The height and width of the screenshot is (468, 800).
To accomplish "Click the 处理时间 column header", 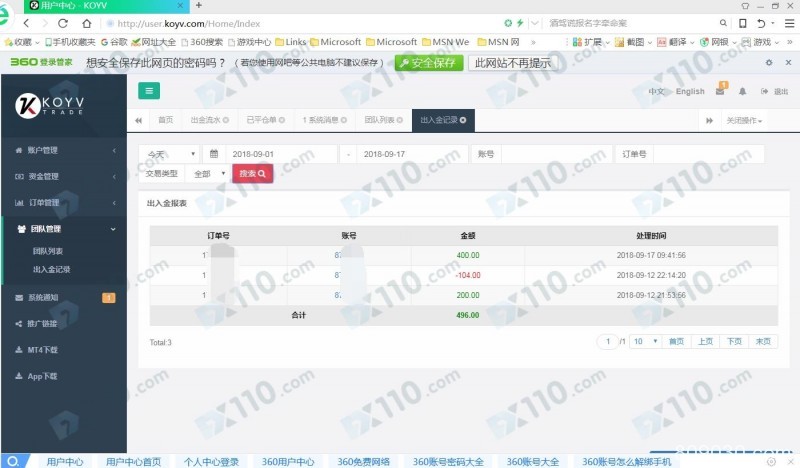I will pos(651,236).
